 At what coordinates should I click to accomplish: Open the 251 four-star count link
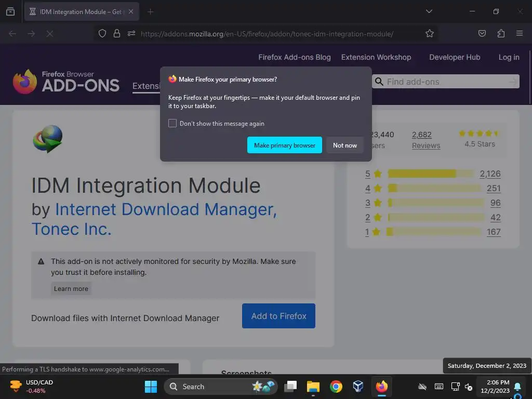point(494,188)
